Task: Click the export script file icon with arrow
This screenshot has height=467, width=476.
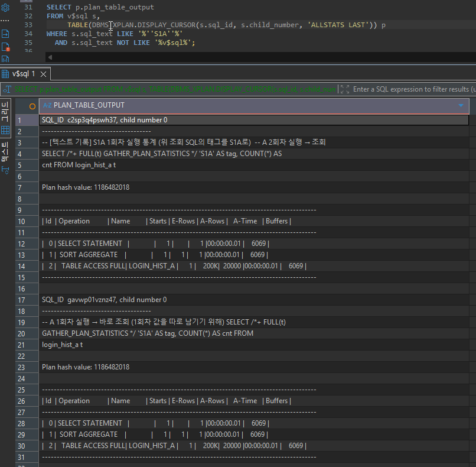Action: click(5, 34)
